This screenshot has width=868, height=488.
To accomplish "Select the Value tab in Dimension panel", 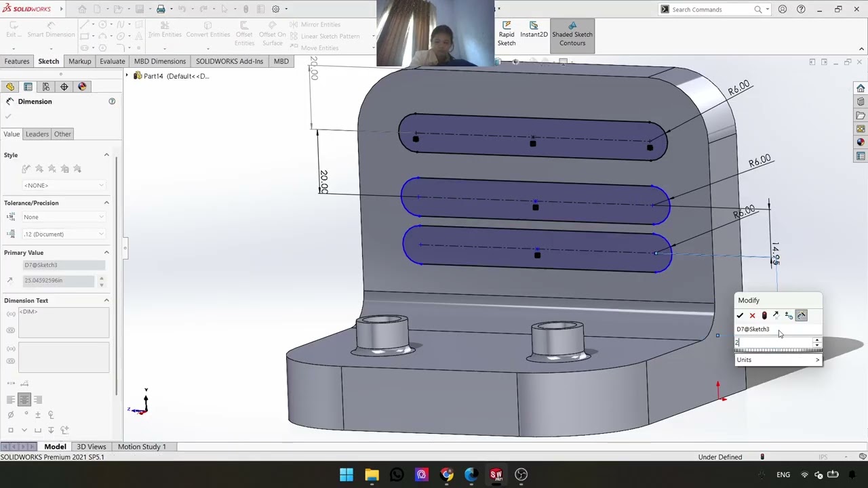I will pyautogui.click(x=12, y=134).
